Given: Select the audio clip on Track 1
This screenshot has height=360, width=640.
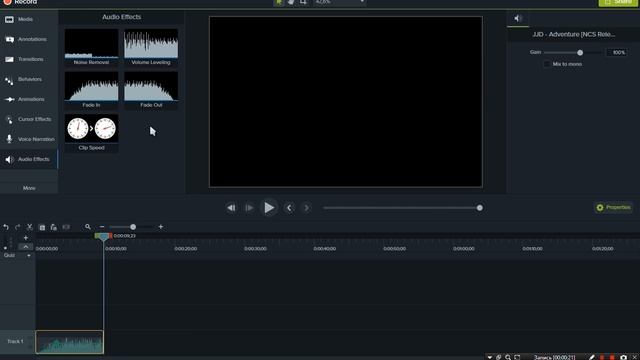Looking at the screenshot, I should coord(69,342).
